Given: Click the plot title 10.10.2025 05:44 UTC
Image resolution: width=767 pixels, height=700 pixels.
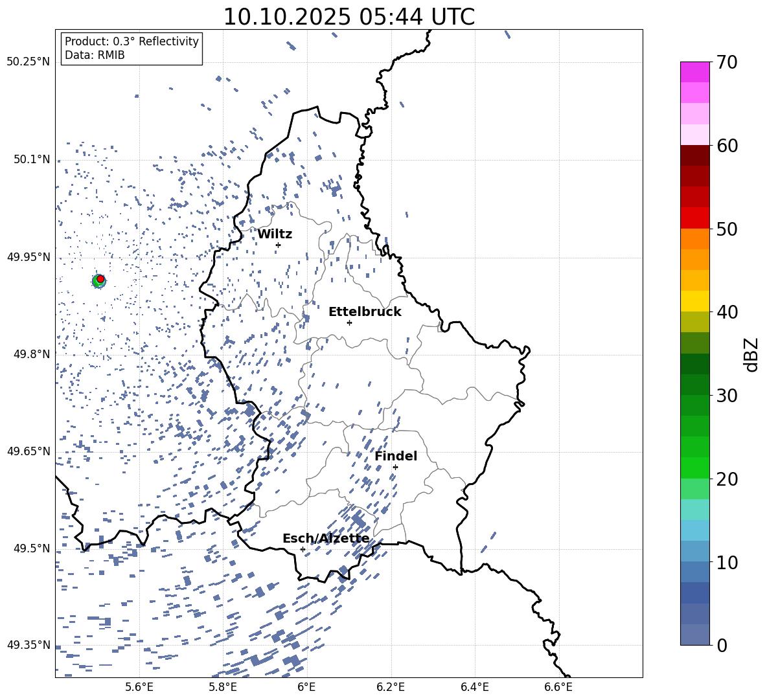Looking at the screenshot, I should 349,17.
